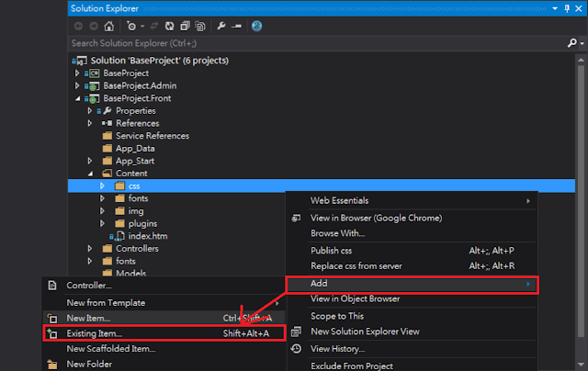Screen dimensions: 588x371
Task: Click the Home icon in Solution Explorer toolbar
Action: coord(109,27)
